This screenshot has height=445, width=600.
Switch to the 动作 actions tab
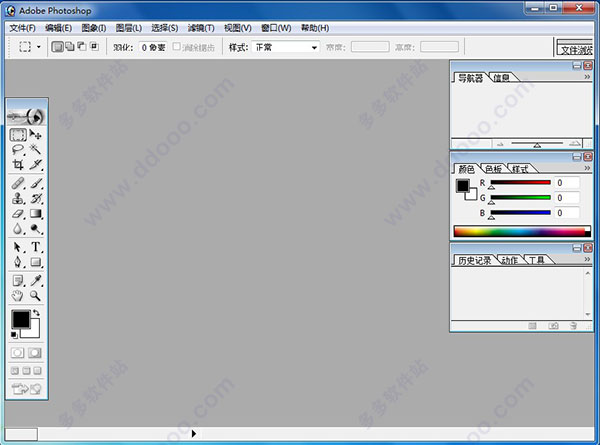(509, 260)
